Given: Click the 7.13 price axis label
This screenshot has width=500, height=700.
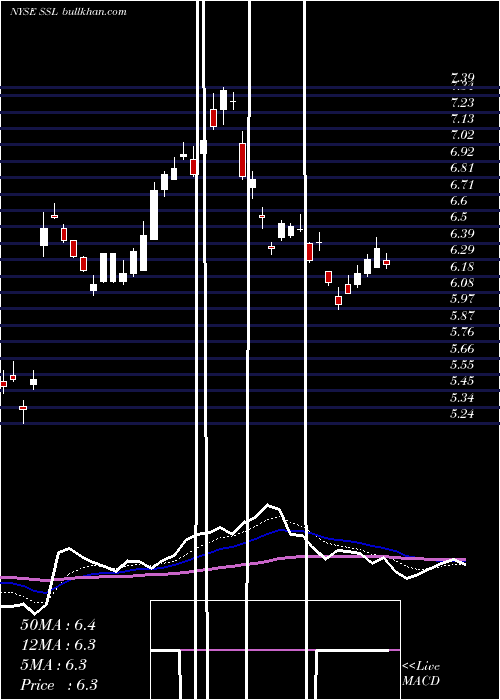Looking at the screenshot, I should coord(462,119).
